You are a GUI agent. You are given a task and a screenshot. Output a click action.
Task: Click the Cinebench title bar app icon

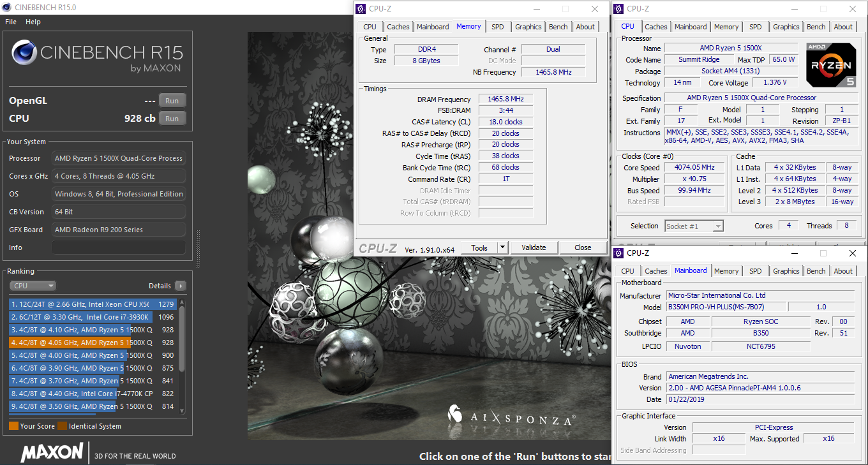point(8,8)
